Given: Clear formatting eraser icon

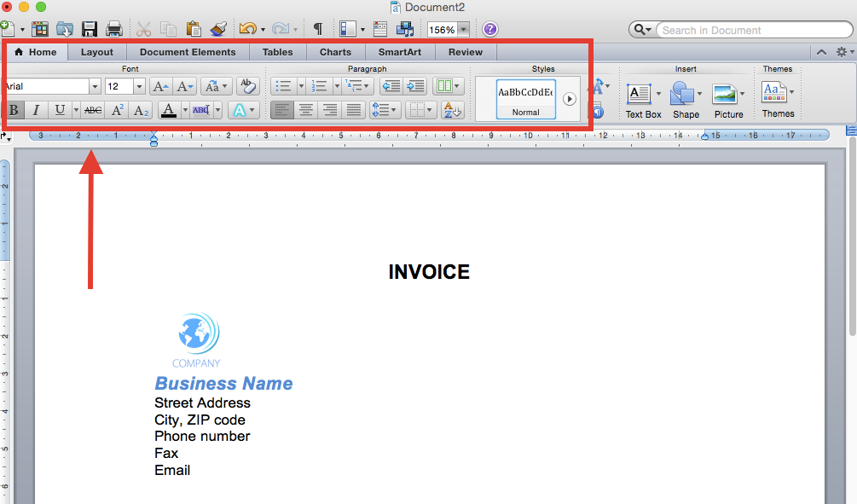Looking at the screenshot, I should (247, 86).
